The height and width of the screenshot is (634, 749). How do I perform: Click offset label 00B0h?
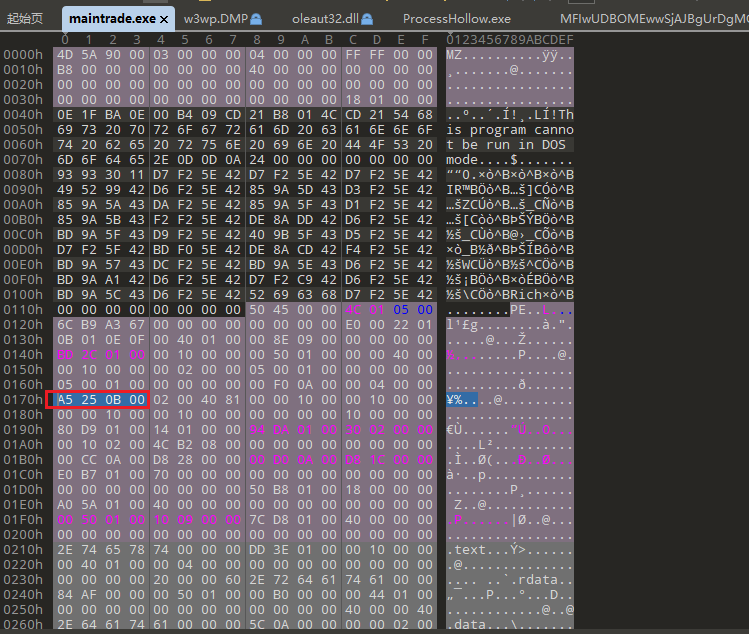23,220
